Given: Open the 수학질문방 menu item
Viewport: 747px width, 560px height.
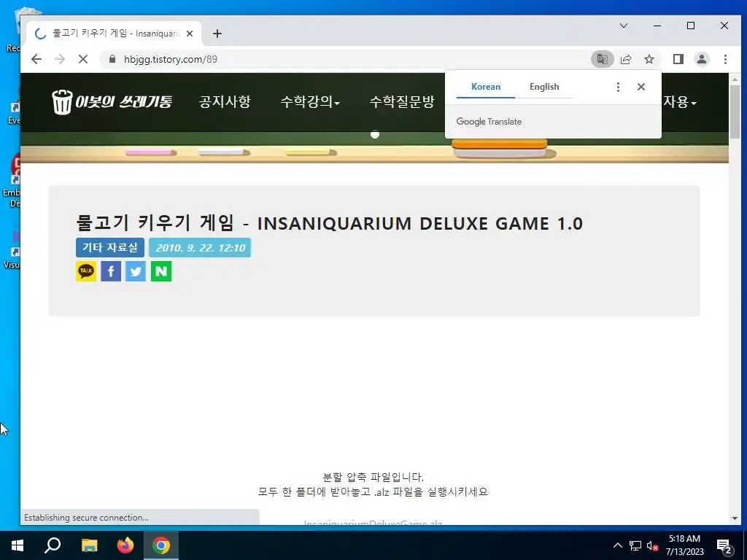Looking at the screenshot, I should point(402,101).
